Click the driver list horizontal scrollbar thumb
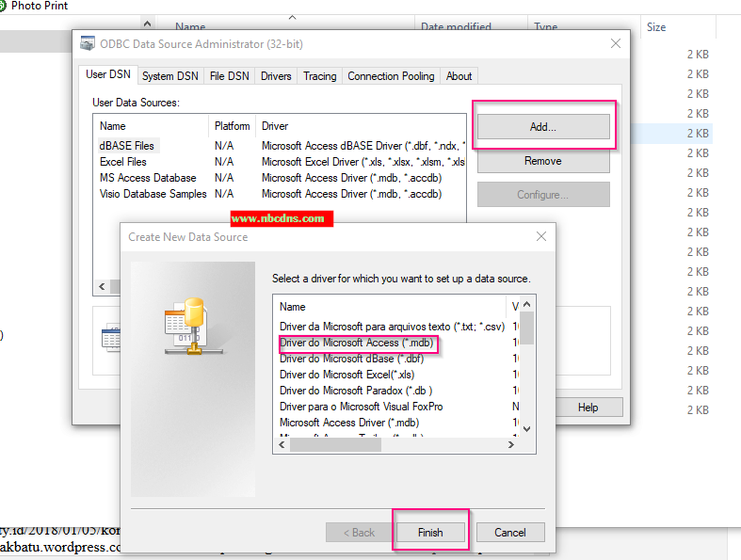This screenshot has height=560, width=741. coord(335,444)
